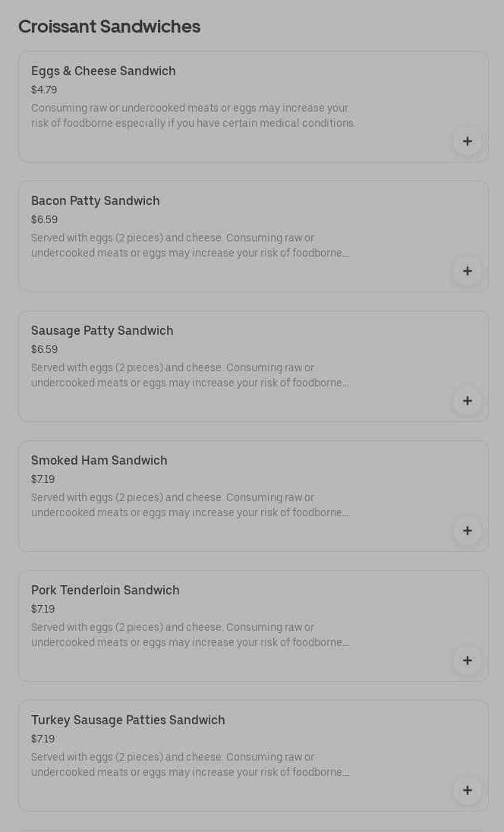Click the $4.79 price of Eggs & Cheese

click(x=44, y=90)
